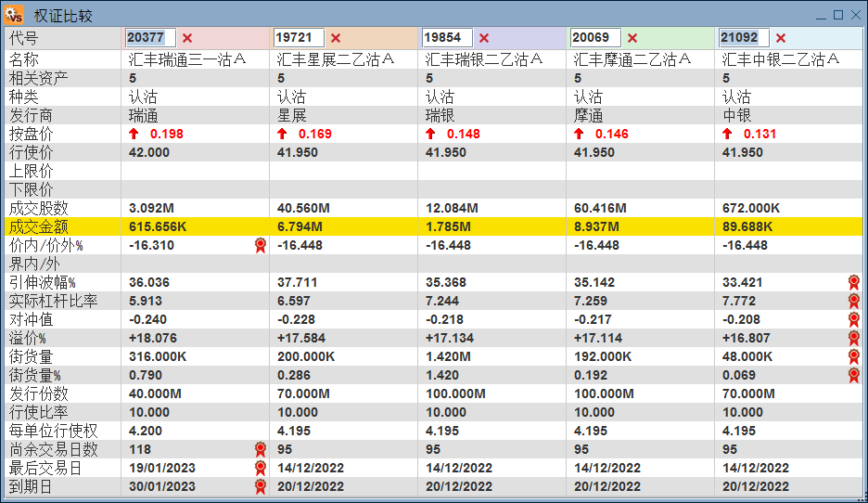The height and width of the screenshot is (503, 868).
Task: Click the app icon in the title bar
Action: (14, 16)
